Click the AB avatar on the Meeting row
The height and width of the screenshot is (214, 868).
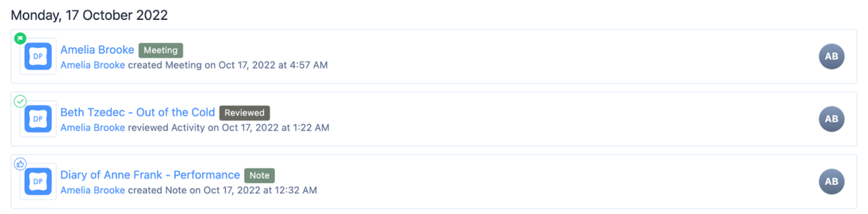pos(832,56)
